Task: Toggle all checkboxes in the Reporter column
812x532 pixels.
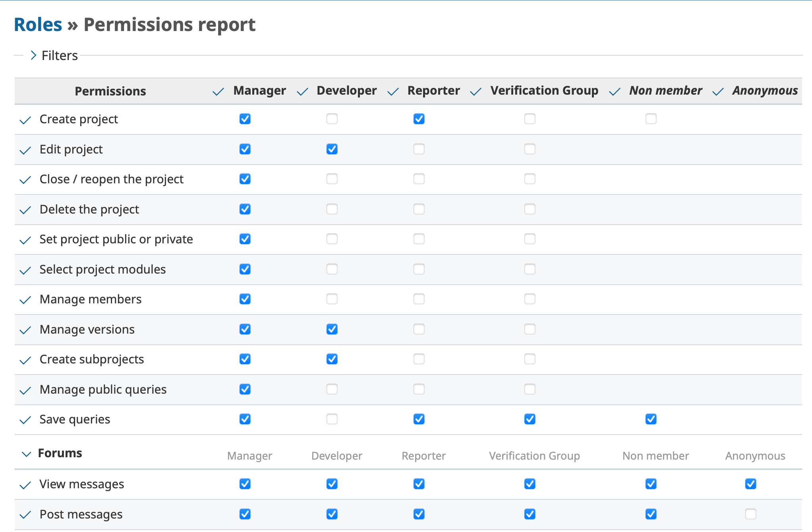Action: [393, 91]
